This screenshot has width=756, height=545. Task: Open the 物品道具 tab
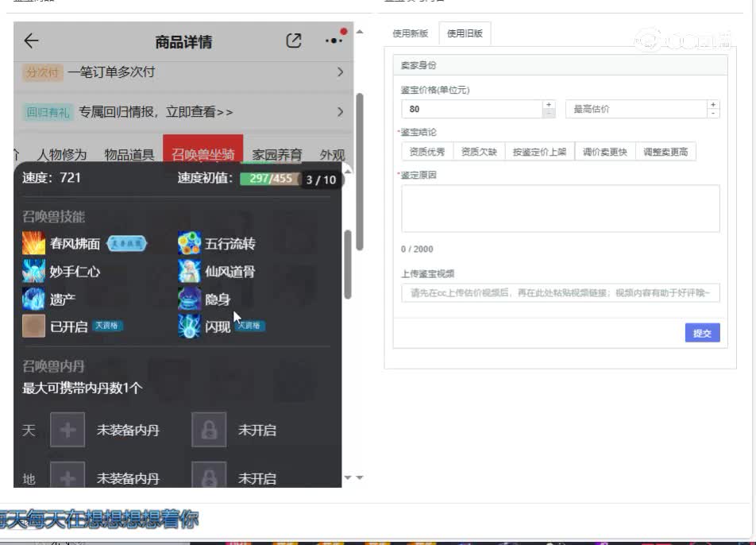pos(129,154)
